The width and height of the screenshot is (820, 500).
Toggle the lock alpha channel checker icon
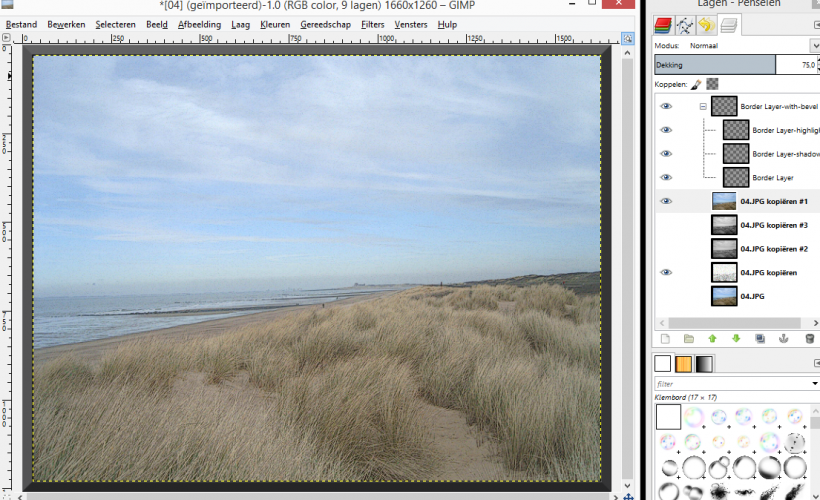pyautogui.click(x=713, y=85)
